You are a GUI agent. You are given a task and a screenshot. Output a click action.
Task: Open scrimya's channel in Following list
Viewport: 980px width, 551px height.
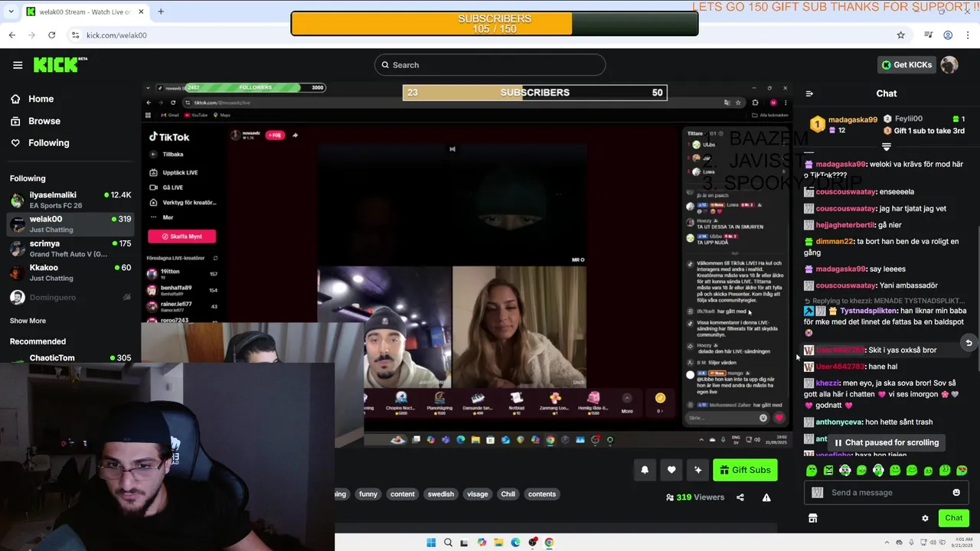[x=70, y=248]
